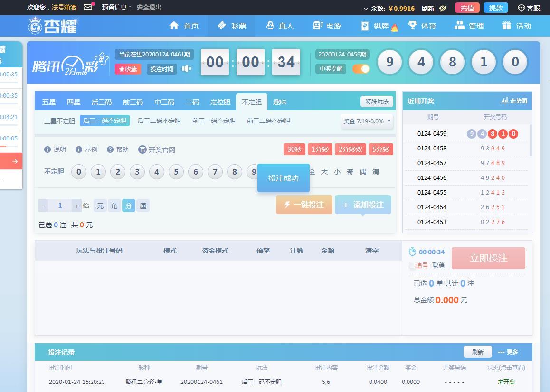Click the 添加投注 button

tap(363, 205)
